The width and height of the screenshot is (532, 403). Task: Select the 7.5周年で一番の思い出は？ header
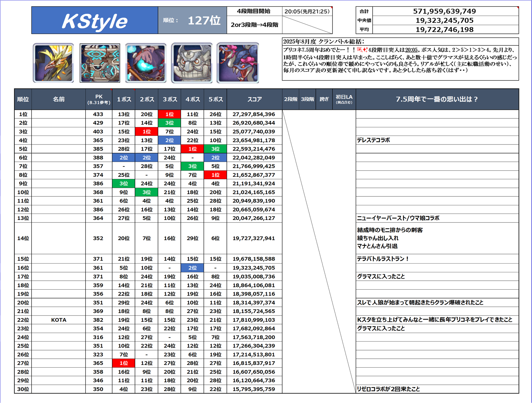437,99
